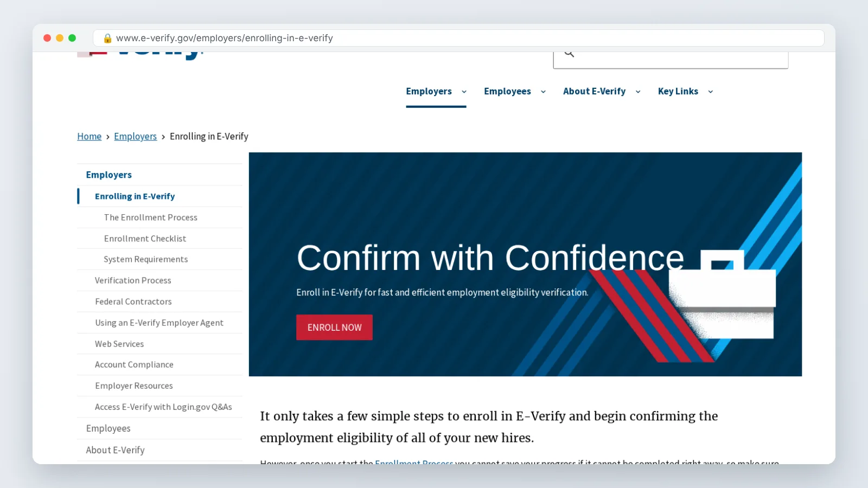The height and width of the screenshot is (488, 868).
Task: Open the Key Links top menu
Action: (x=678, y=91)
